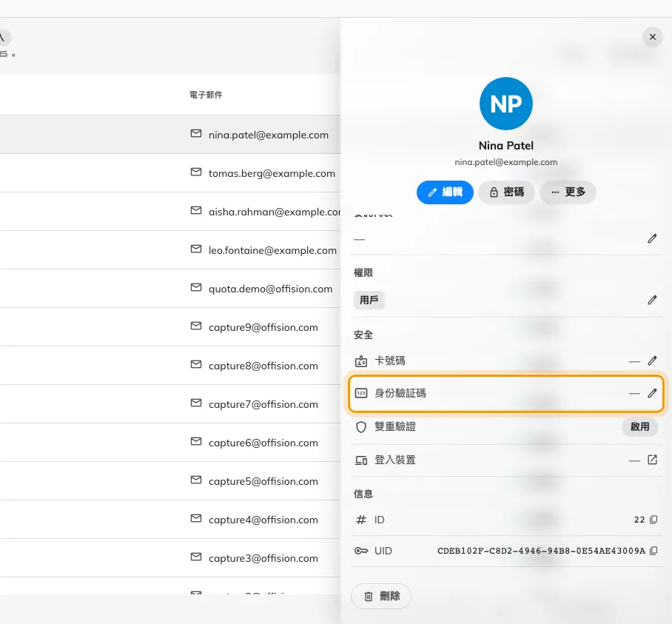Screen dimensions: 672x624
Task: Click the 啟用 button for 雙重驗證
Action: point(640,427)
